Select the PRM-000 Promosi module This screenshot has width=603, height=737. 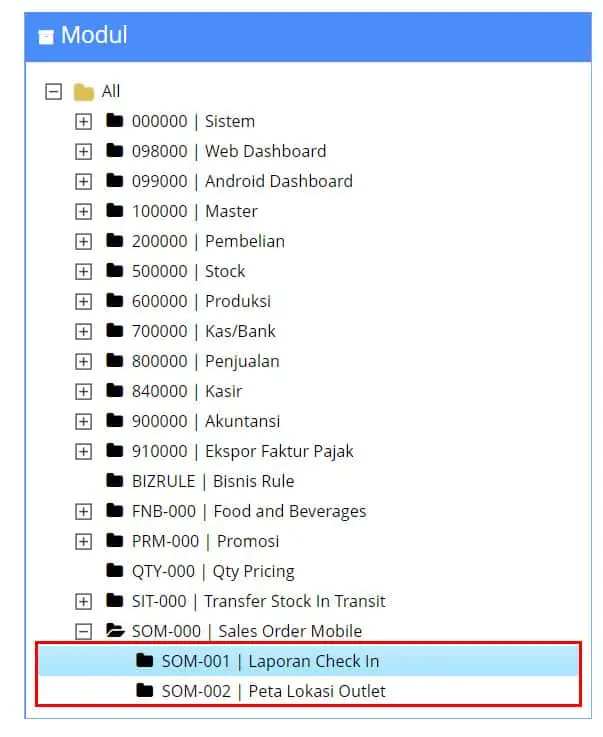[x=205, y=541]
